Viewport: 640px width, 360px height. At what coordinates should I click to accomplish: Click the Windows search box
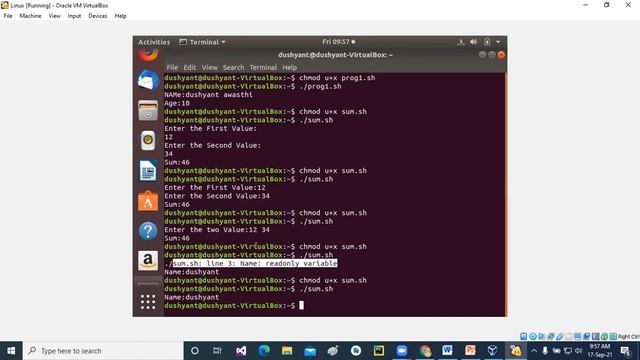click(x=103, y=351)
